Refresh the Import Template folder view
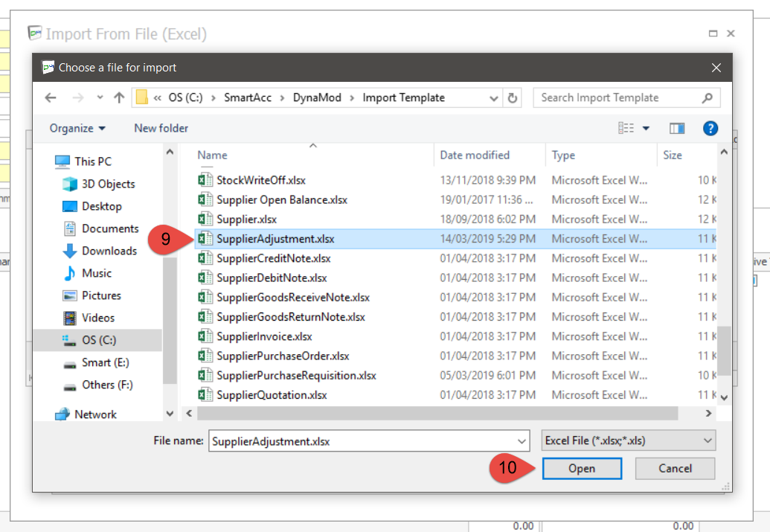Viewport: 770px width, 532px height. coord(512,97)
